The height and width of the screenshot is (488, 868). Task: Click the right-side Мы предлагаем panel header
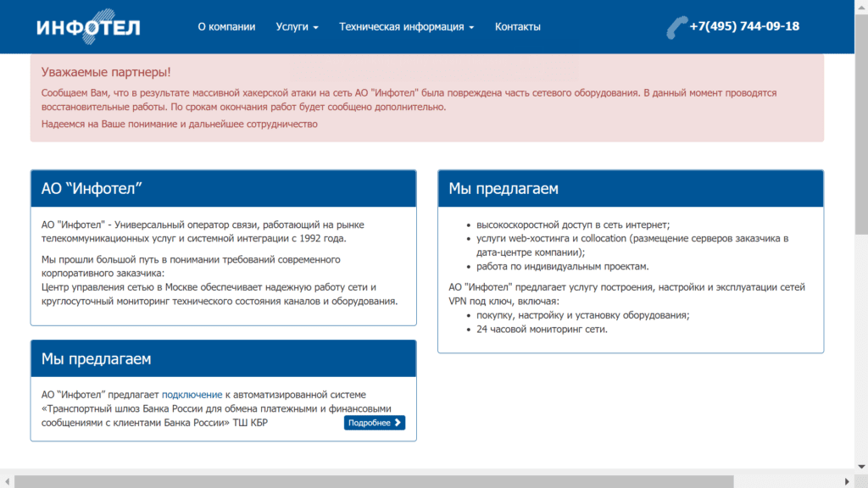tap(630, 188)
